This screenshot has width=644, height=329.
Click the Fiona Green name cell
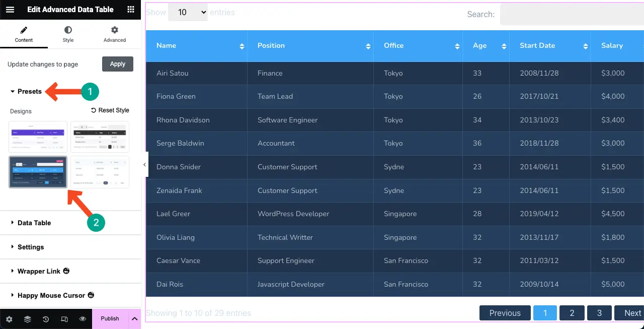[196, 96]
